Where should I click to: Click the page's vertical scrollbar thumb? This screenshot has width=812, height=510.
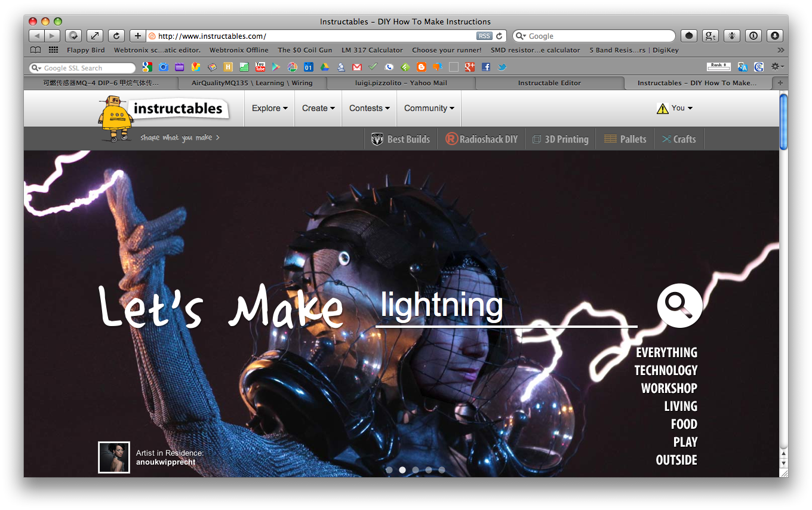pyautogui.click(x=784, y=122)
